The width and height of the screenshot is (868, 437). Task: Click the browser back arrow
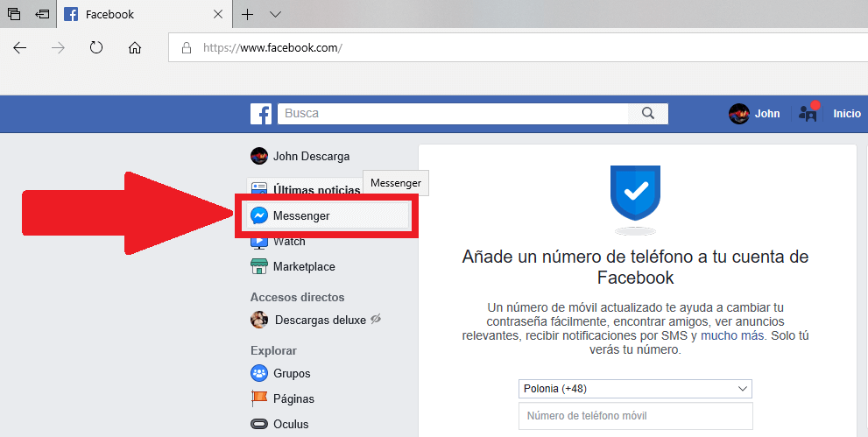click(x=20, y=48)
